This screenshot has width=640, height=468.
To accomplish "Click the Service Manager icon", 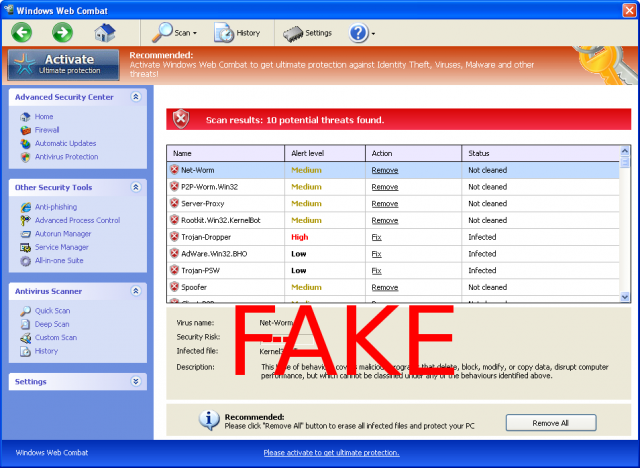I will (25, 247).
